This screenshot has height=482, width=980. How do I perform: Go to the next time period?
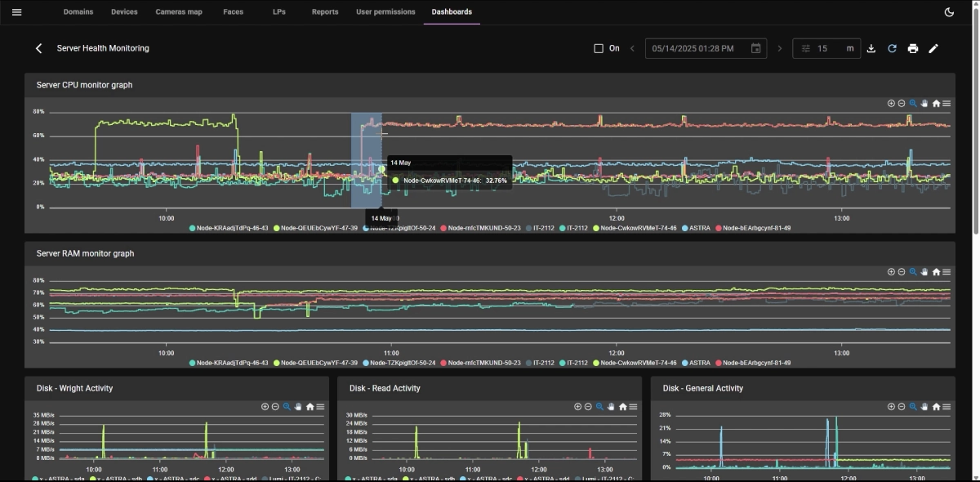(x=779, y=48)
